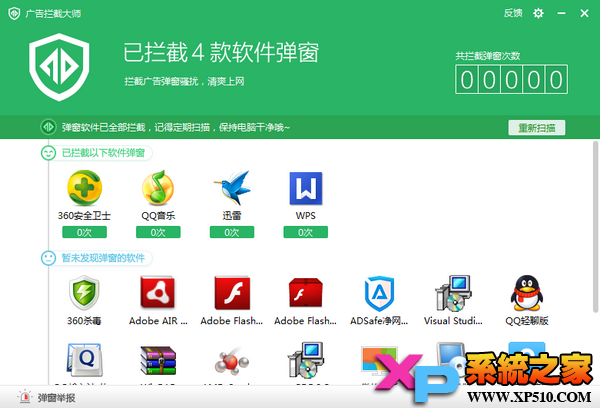
Task: Click the 360杀毒 name label
Action: 84,321
